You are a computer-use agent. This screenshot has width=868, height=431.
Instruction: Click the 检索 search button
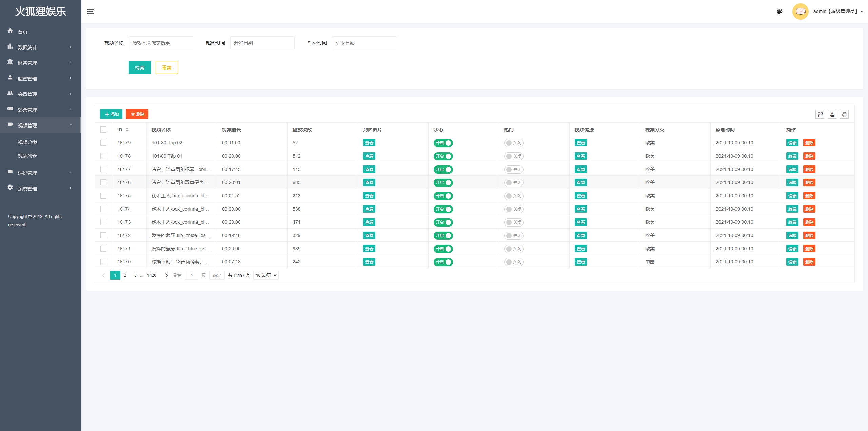tap(139, 67)
